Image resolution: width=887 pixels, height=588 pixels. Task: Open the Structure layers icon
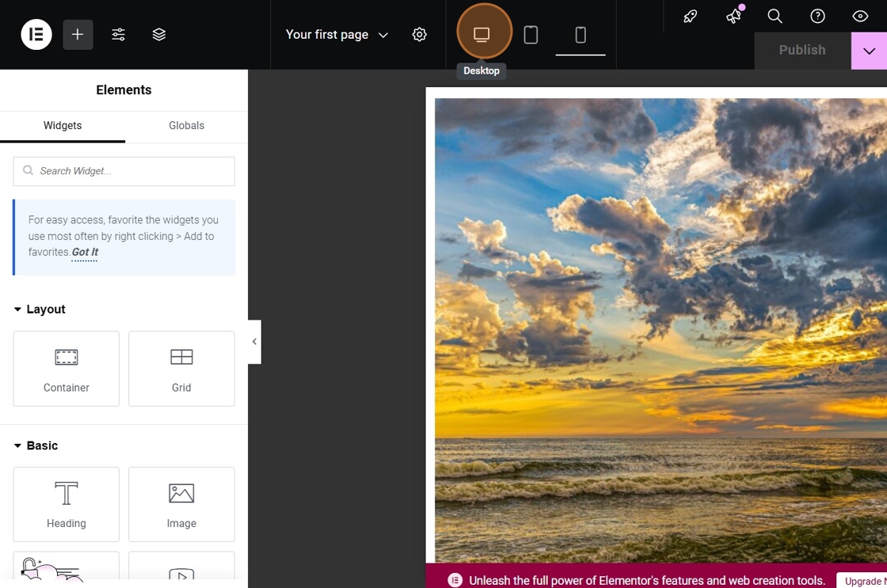coord(159,35)
